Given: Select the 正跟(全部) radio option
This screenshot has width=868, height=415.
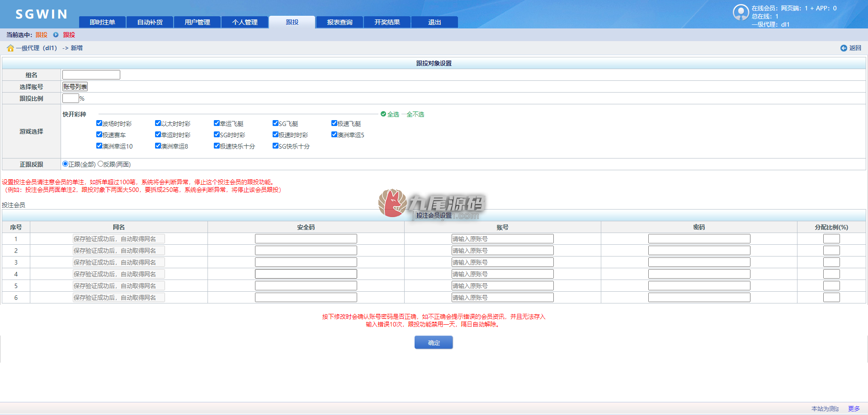Looking at the screenshot, I should (66, 164).
